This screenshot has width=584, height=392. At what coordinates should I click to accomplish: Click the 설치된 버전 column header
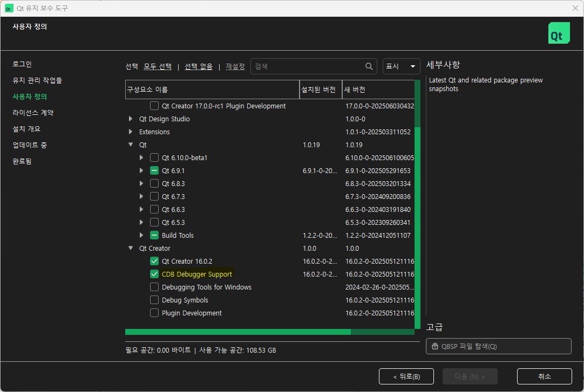[x=321, y=90]
